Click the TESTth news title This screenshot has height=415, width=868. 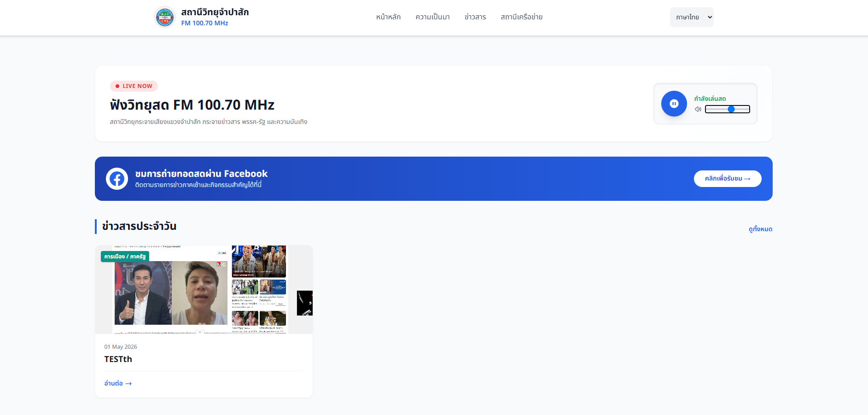coord(118,359)
